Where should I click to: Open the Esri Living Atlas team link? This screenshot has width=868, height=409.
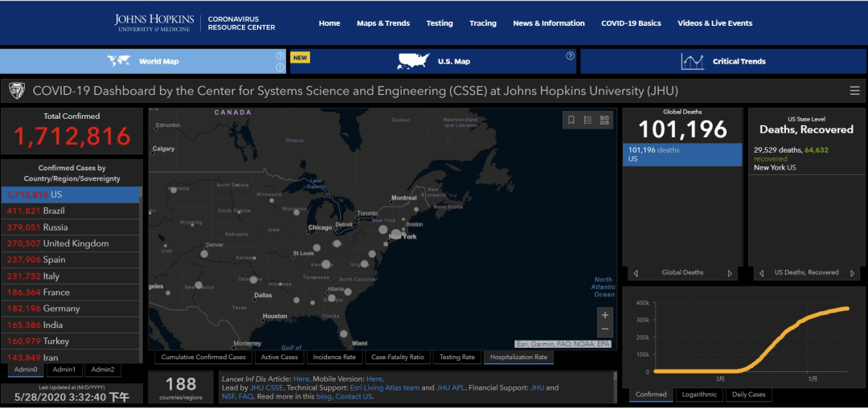click(385, 388)
